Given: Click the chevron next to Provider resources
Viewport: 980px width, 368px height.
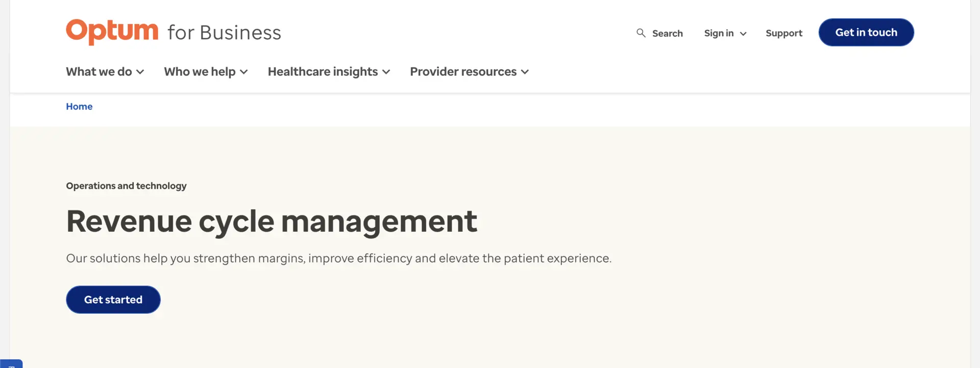Looking at the screenshot, I should [525, 72].
